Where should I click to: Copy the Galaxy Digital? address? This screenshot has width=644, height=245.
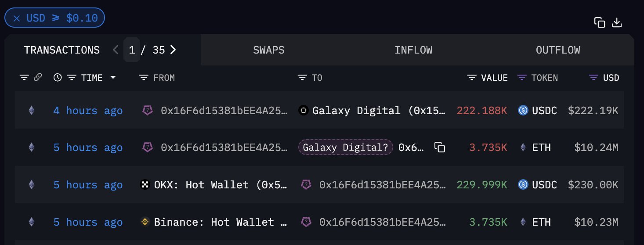tap(440, 148)
